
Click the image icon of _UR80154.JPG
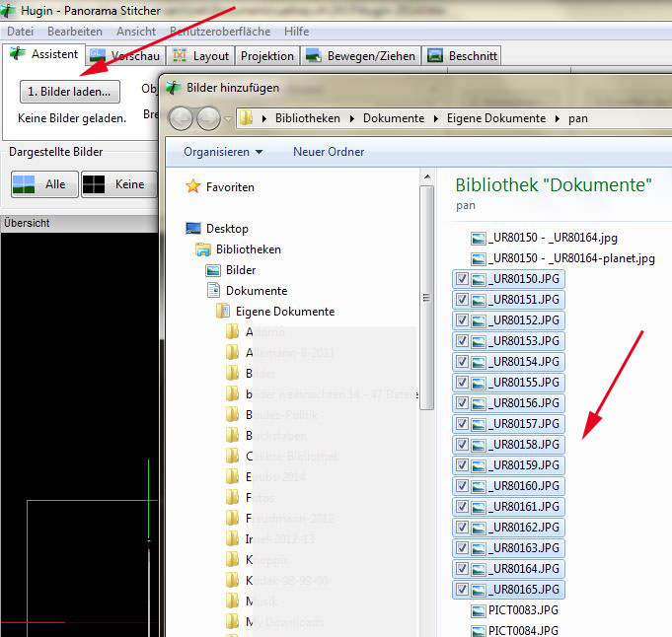click(479, 362)
